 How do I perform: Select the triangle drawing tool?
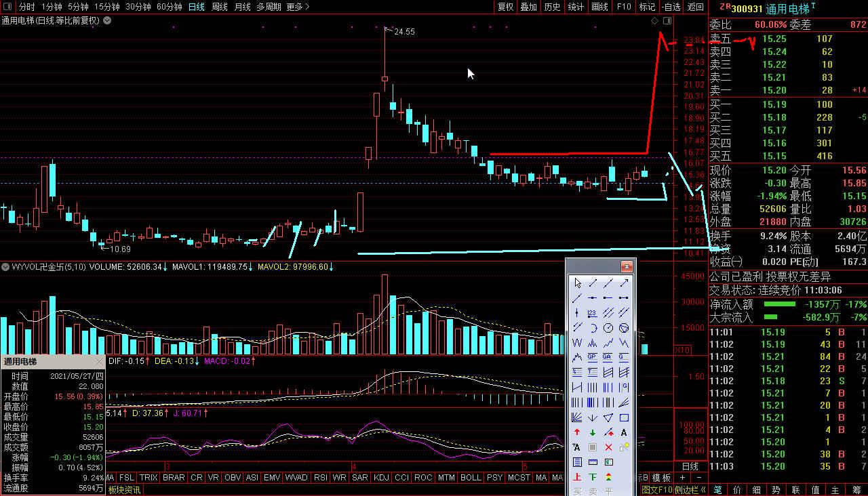tap(608, 417)
